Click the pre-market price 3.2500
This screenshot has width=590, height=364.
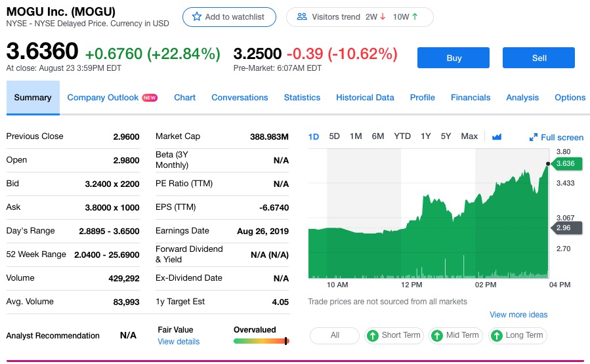257,54
